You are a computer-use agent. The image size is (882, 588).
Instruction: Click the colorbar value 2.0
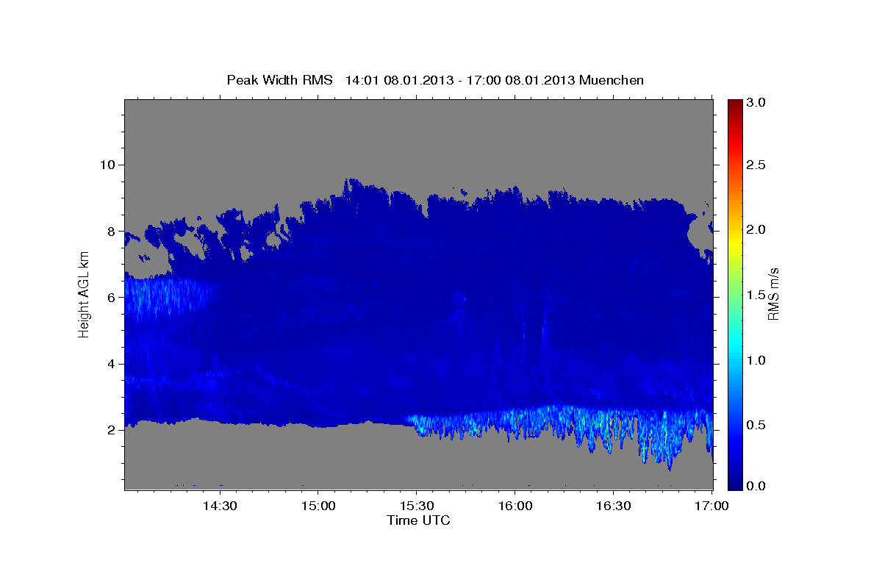click(x=757, y=229)
